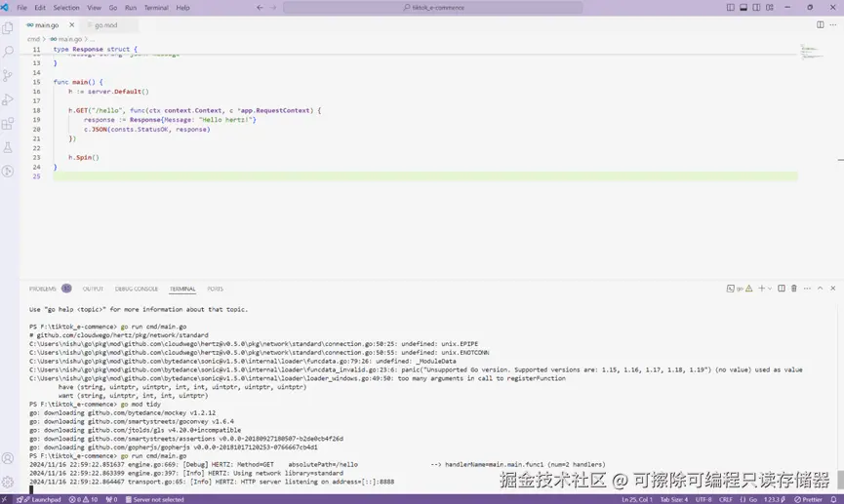Click the h.Spin() code line
Viewport: 844px width, 504px height.
coord(84,158)
